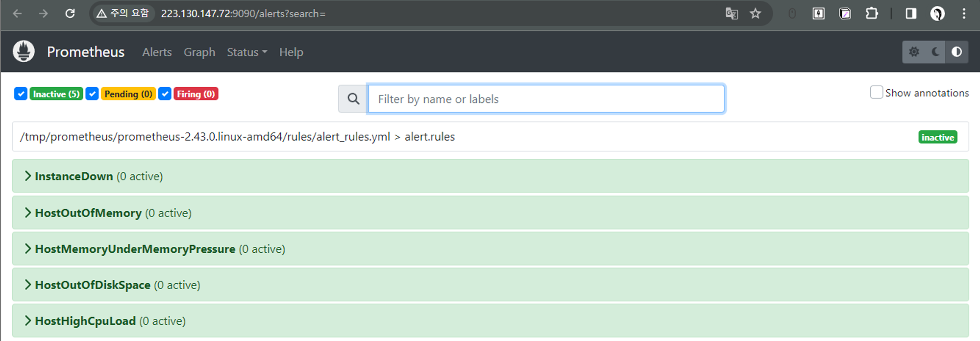Expand the HostOutOfDiskSpace alert rule
Screen dimensions: 980x341
[490, 285]
